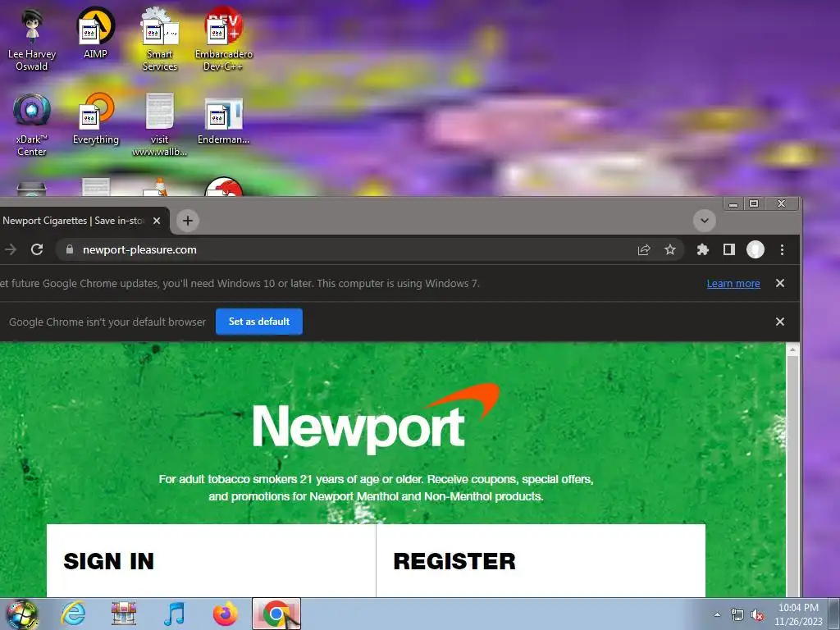
Task: Click the REGISTER heading
Action: 454,561
